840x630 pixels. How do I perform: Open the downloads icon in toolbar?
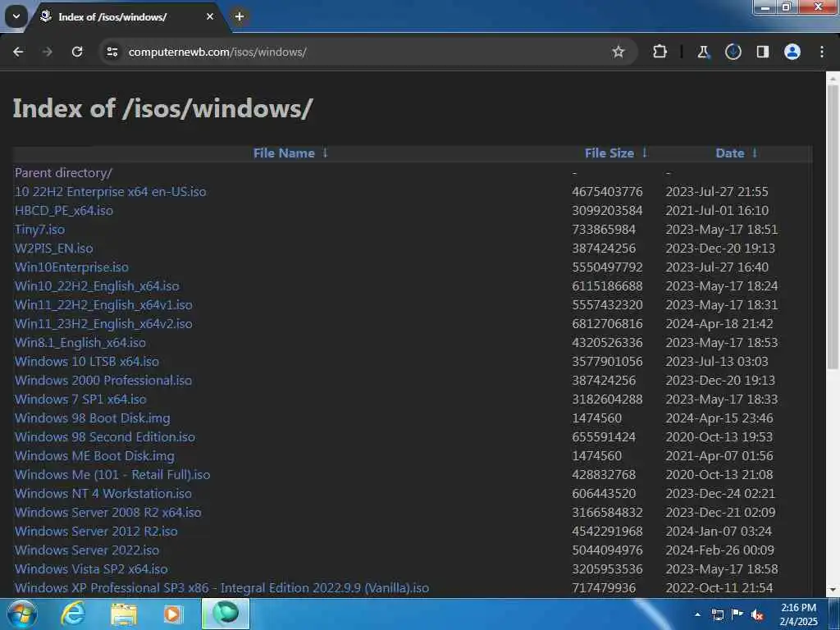tap(733, 52)
